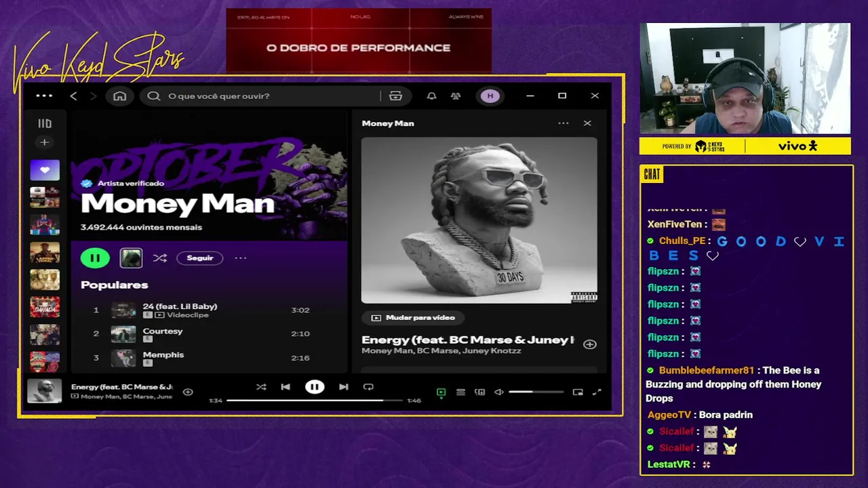Screen dimensions: 868x488
Task: Toggle repeat mode
Action: 368,387
